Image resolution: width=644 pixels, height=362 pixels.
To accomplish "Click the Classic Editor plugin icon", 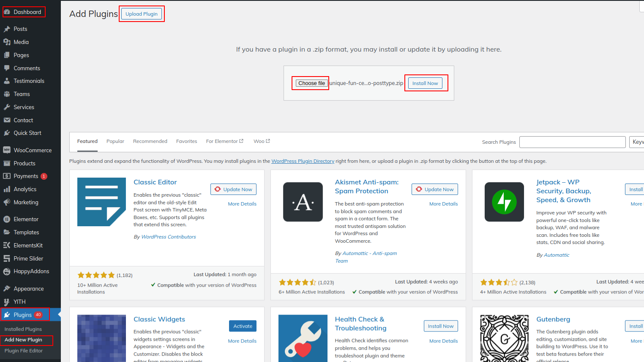I will 101,202.
